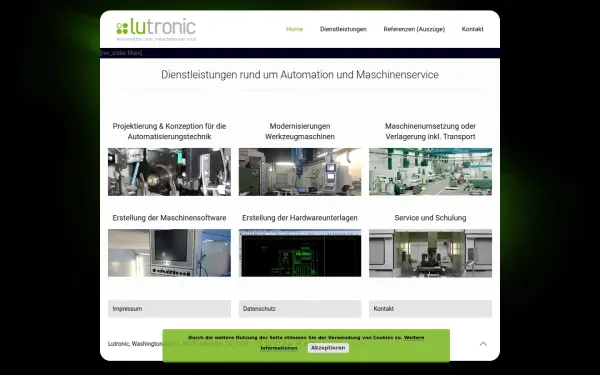Open Service und Schulung image
This screenshot has width=600, height=375.
[430, 253]
